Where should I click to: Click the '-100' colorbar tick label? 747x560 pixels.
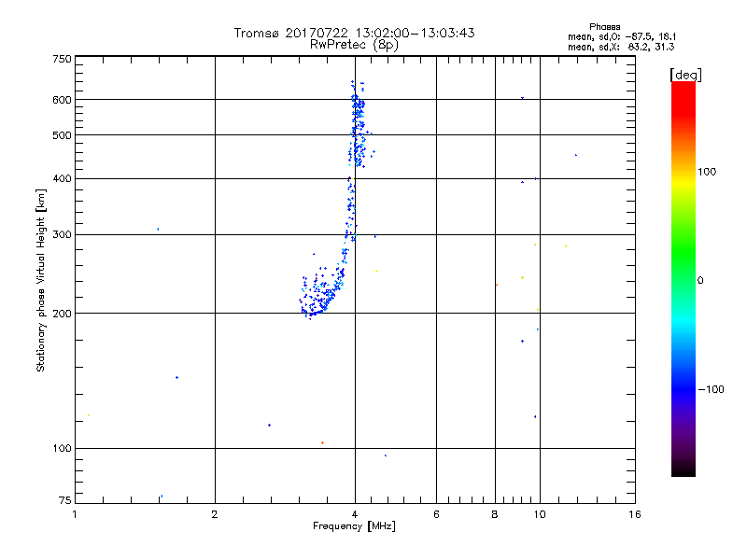pos(711,389)
